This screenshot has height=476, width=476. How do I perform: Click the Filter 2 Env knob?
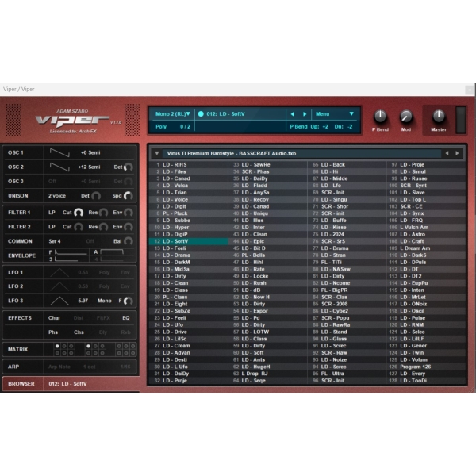[x=128, y=227]
